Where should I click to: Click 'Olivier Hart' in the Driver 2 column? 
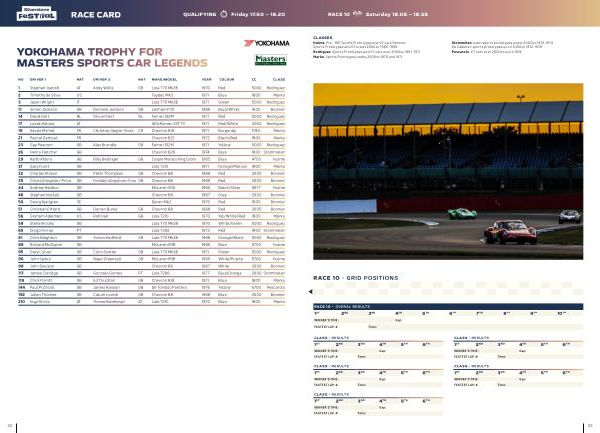(x=103, y=117)
